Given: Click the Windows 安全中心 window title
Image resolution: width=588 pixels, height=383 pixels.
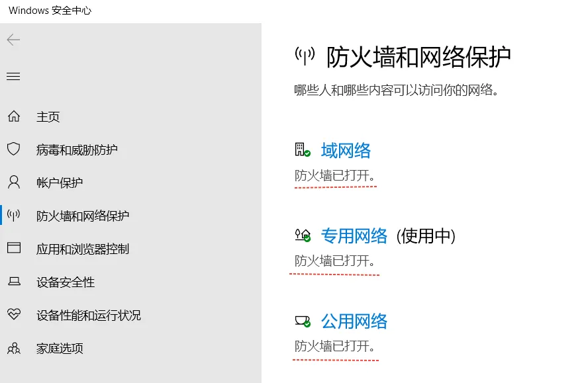Looking at the screenshot, I should (x=50, y=11).
